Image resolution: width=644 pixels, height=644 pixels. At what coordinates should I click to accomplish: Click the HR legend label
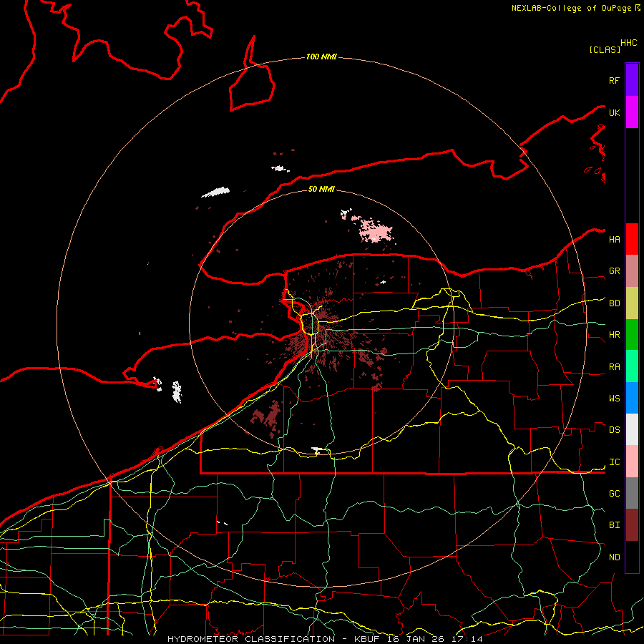pyautogui.click(x=614, y=335)
